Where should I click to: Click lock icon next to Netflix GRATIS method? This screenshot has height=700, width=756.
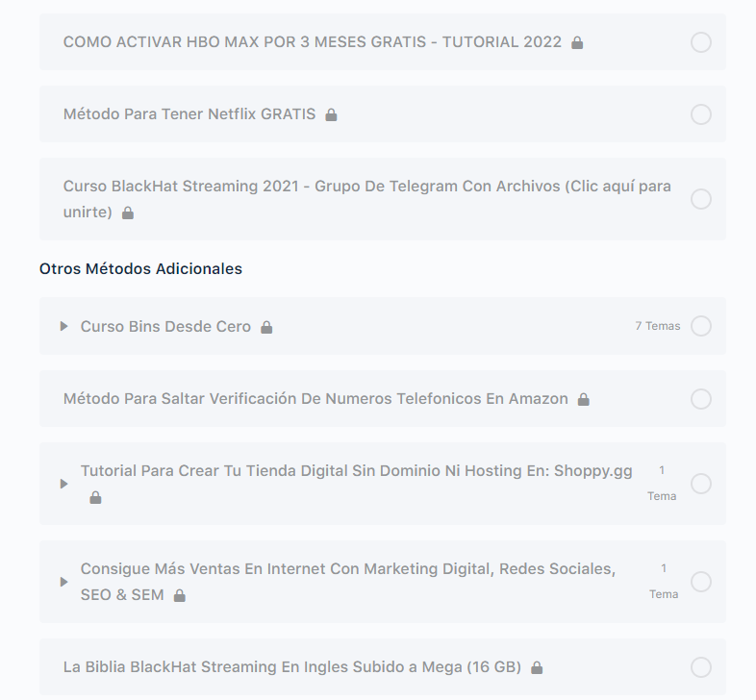pyautogui.click(x=331, y=114)
